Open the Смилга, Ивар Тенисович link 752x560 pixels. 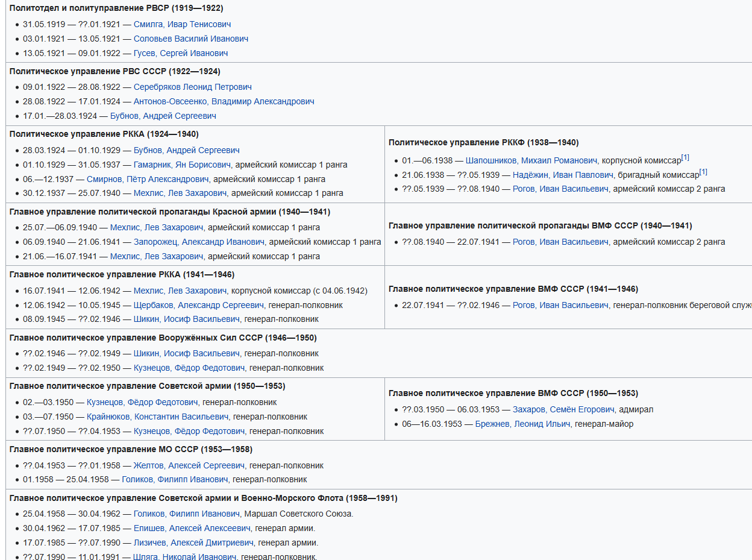pyautogui.click(x=182, y=24)
